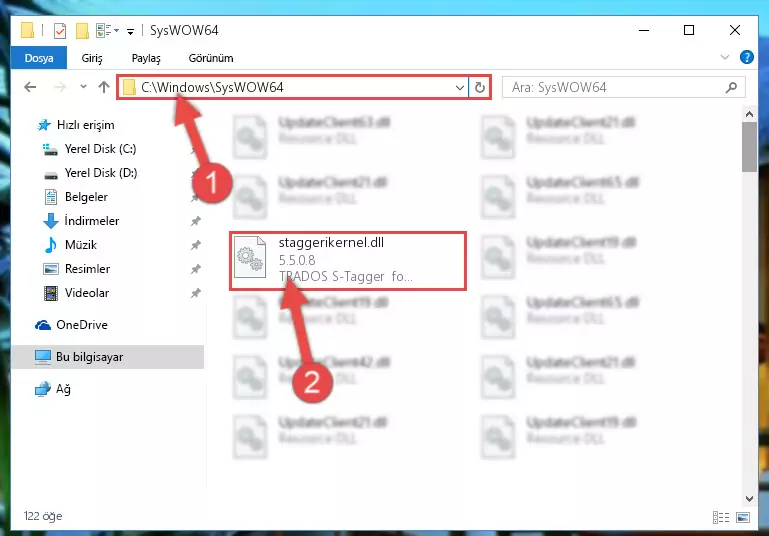Screen dimensions: 769x536
Task: Click the pin icon next to Videolar
Action: click(x=196, y=293)
